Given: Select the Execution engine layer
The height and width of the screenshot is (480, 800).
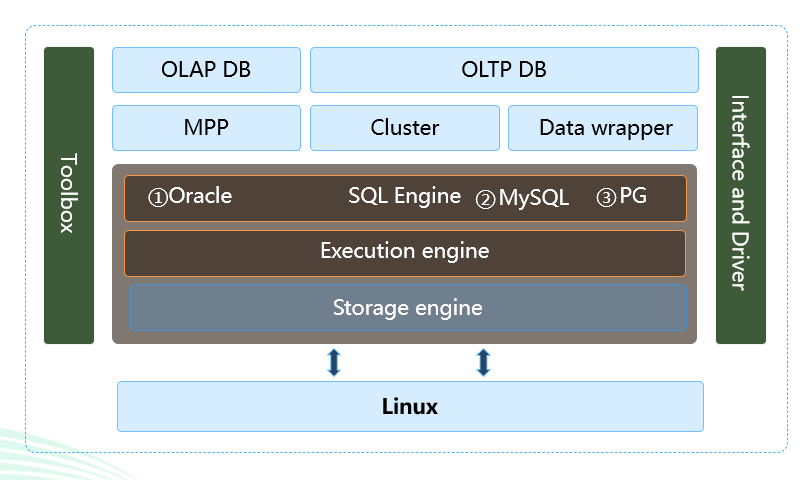Looking at the screenshot, I should 405,254.
